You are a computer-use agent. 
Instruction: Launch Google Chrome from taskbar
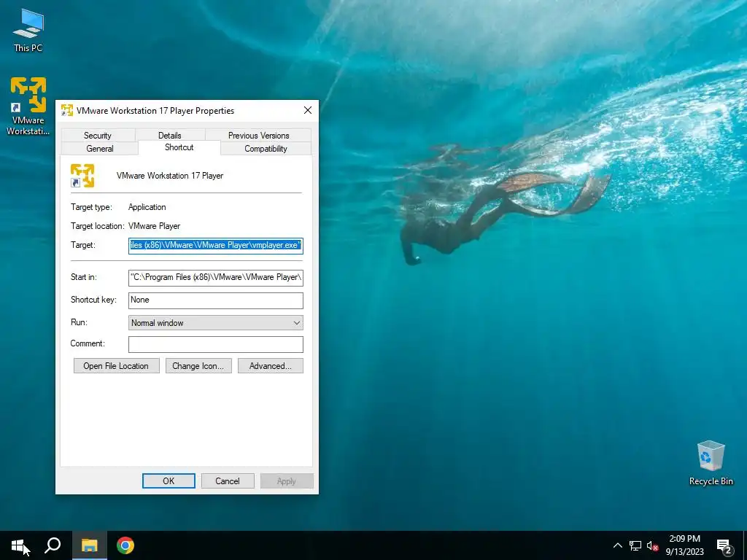(x=125, y=545)
